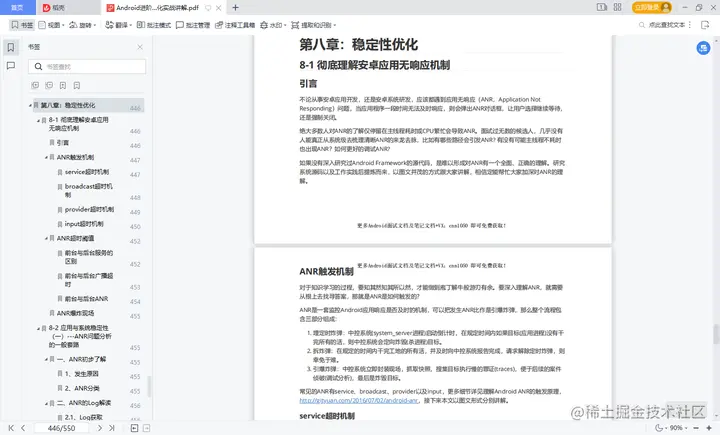
Task: Collapse the 一、ANR初步了解 bookmark node
Action: (46, 359)
